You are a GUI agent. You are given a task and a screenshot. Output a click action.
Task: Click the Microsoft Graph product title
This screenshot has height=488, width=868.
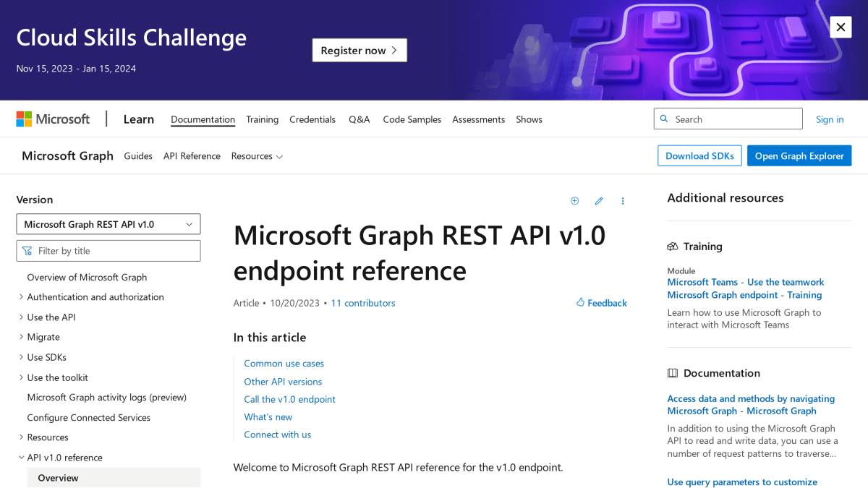[67, 155]
